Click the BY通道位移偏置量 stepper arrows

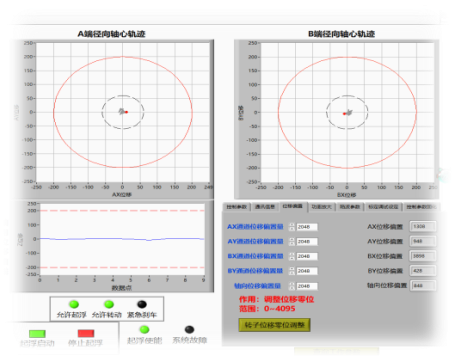coord(292,271)
